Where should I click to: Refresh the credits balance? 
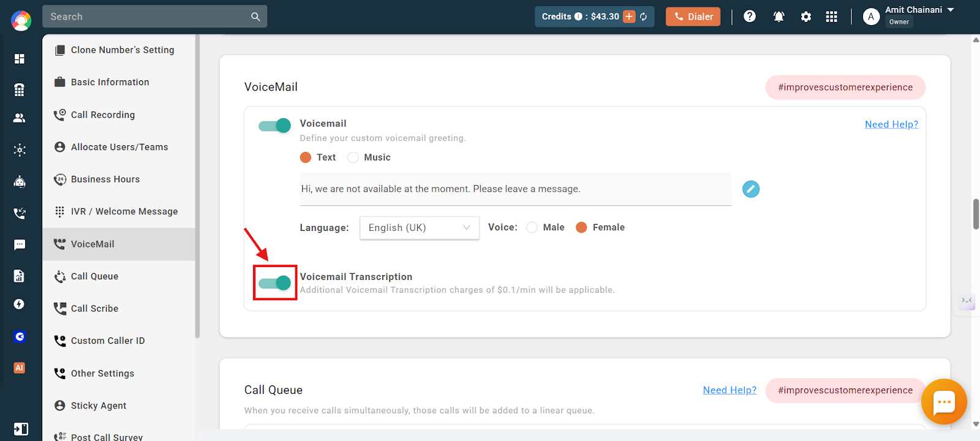tap(644, 17)
